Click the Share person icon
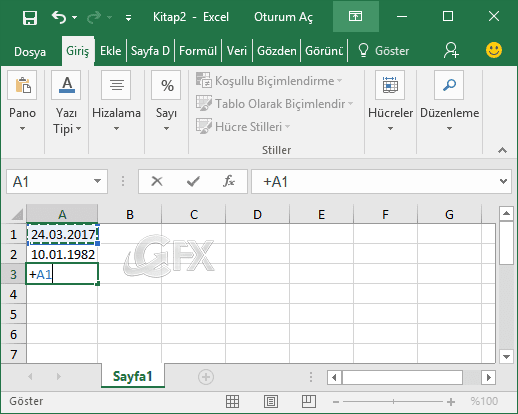Image resolution: width=518 pixels, height=414 pixels. tap(451, 50)
